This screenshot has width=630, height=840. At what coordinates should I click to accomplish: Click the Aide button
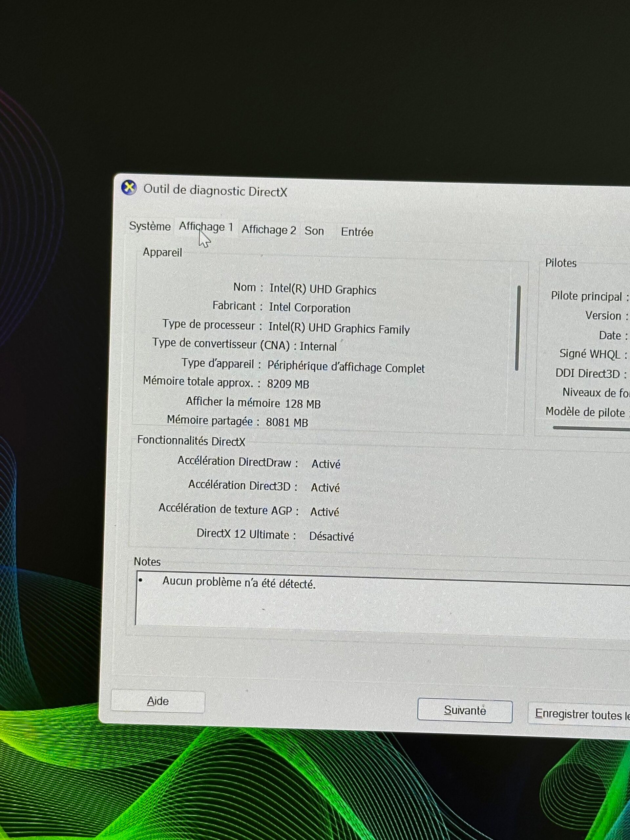[x=157, y=701]
